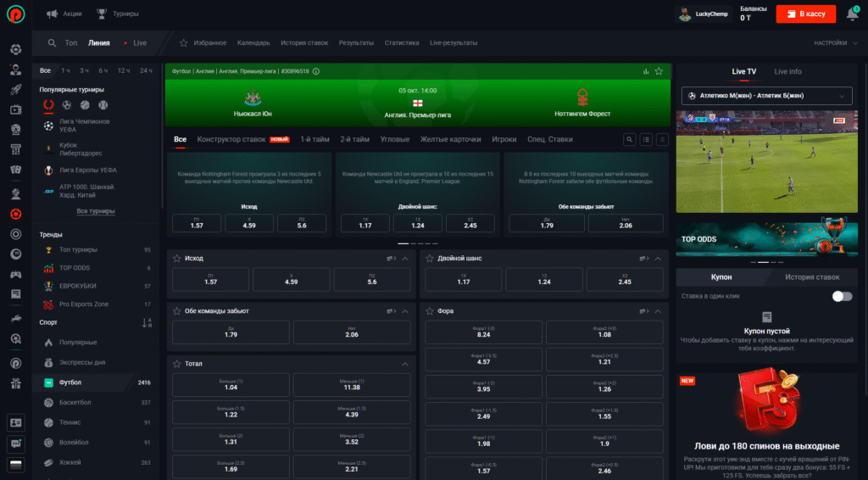Open the rocket icon in left sidebar
The image size is (868, 480).
(15, 90)
